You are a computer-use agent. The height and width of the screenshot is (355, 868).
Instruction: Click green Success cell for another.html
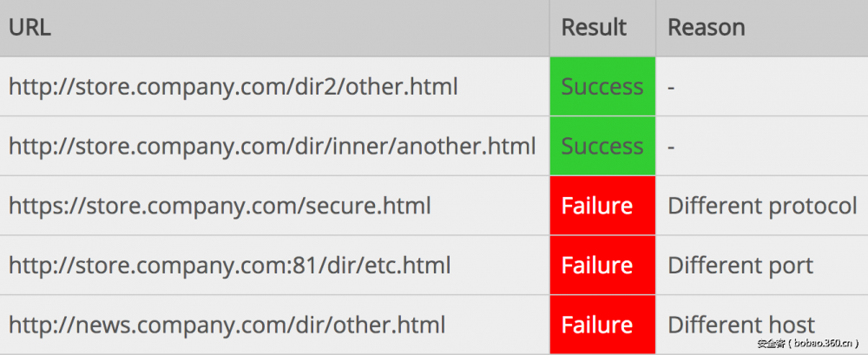602,146
